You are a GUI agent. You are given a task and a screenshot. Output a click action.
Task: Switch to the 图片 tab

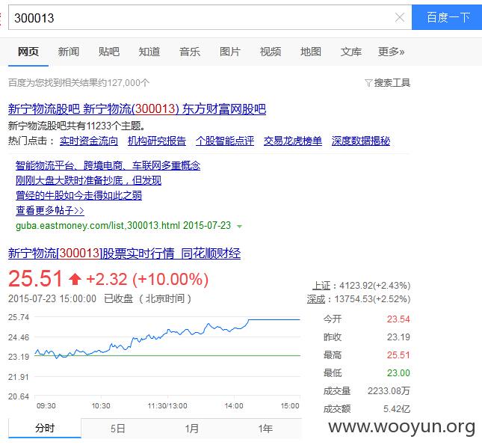(230, 52)
